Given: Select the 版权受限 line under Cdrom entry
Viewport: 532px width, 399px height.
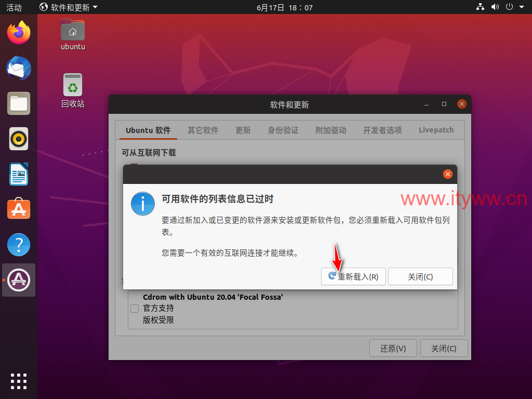Looking at the screenshot, I should pos(158,320).
